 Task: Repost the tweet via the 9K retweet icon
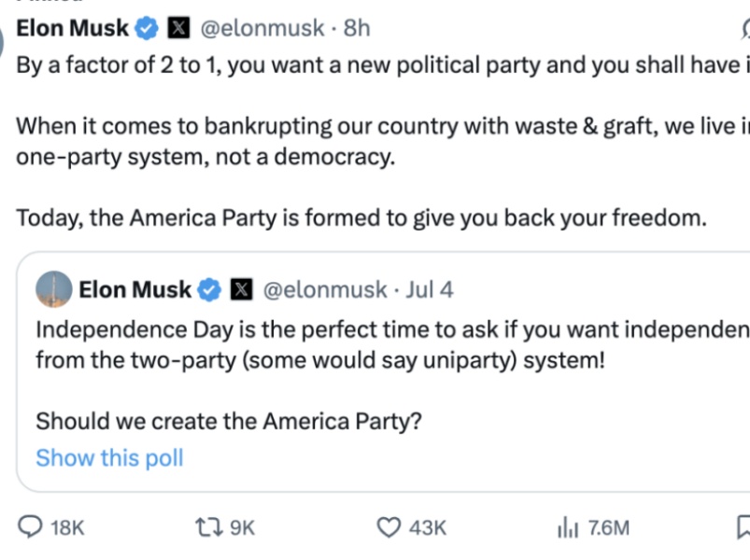207,528
